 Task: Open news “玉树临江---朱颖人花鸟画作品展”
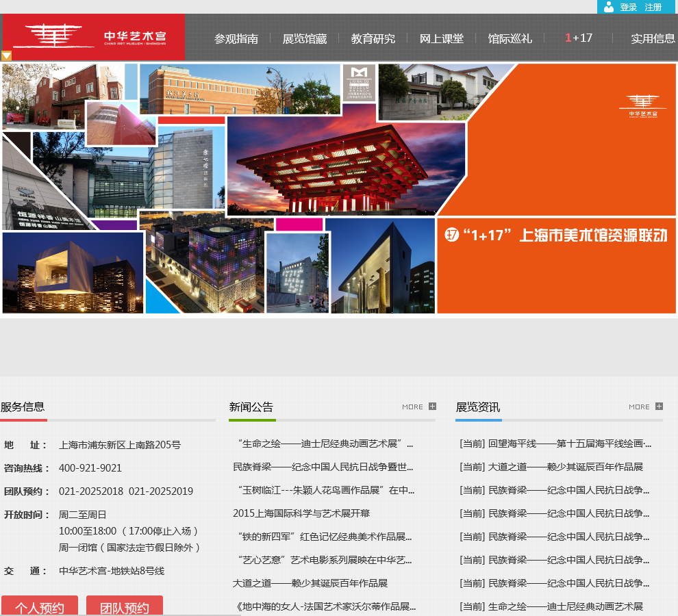click(324, 490)
